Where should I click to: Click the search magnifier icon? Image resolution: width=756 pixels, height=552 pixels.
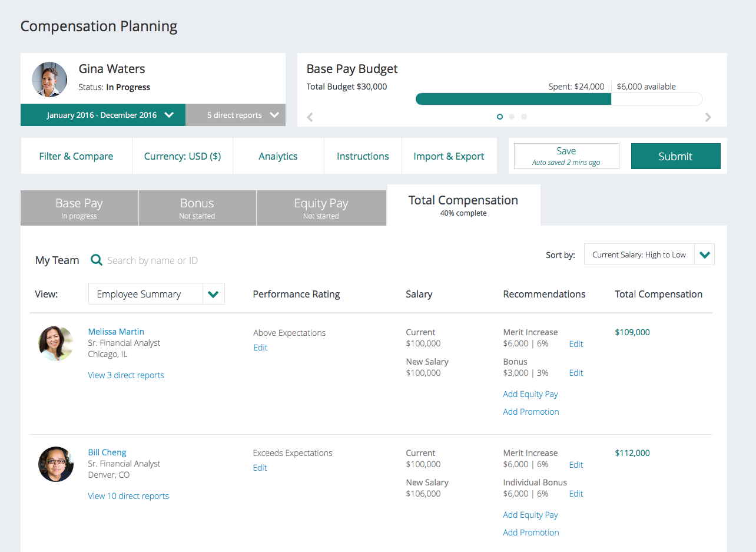click(97, 260)
